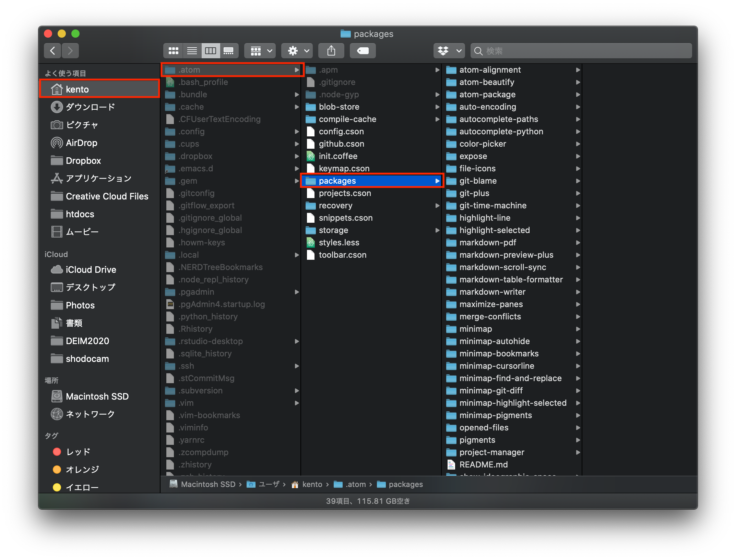Open AirDrop in the sidebar
The width and height of the screenshot is (736, 560).
[x=99, y=143]
